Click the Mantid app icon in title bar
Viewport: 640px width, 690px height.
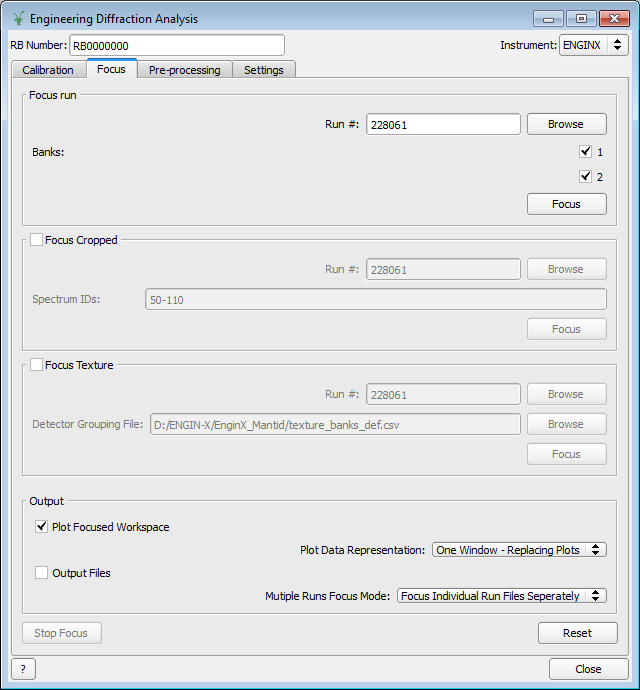pos(18,19)
